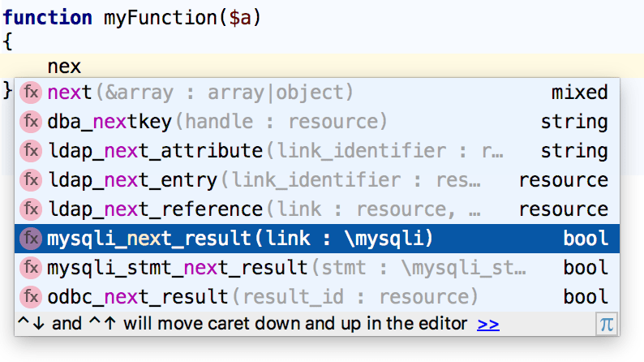The width and height of the screenshot is (644, 362).
Task: Click the fx icon beside mysqli_stmt_next_result
Action: point(31,268)
